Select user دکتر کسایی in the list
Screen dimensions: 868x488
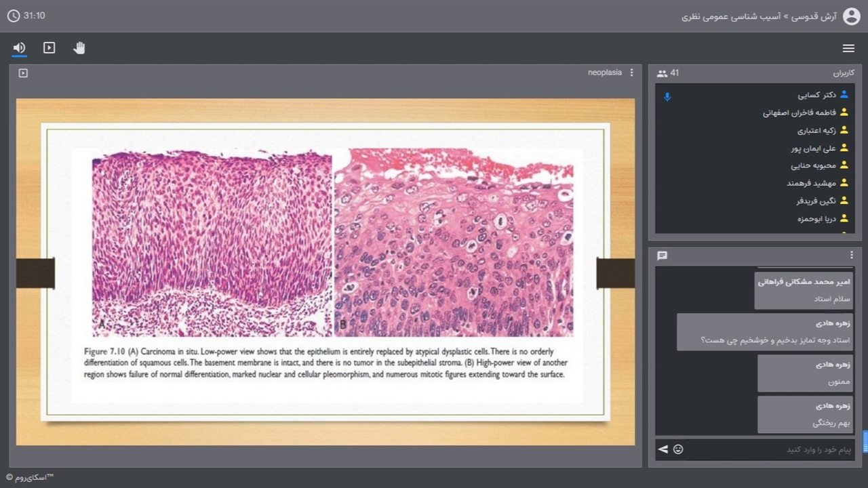[816, 95]
